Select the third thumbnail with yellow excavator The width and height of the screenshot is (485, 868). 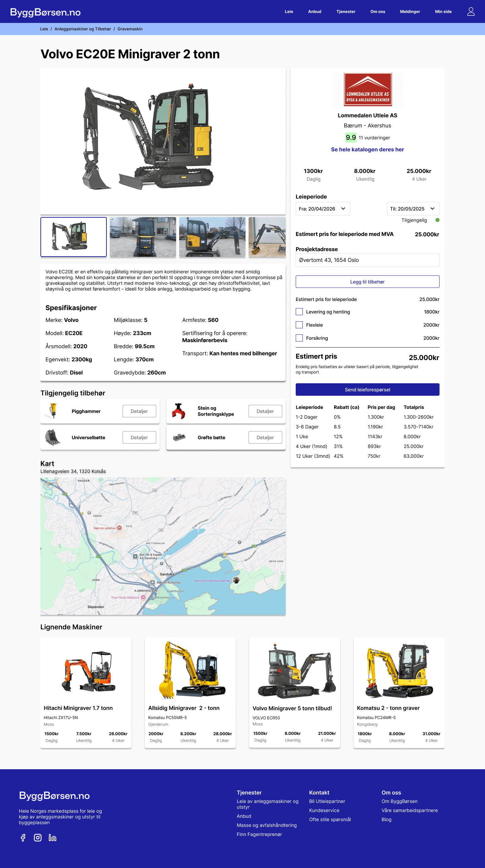[x=212, y=237]
